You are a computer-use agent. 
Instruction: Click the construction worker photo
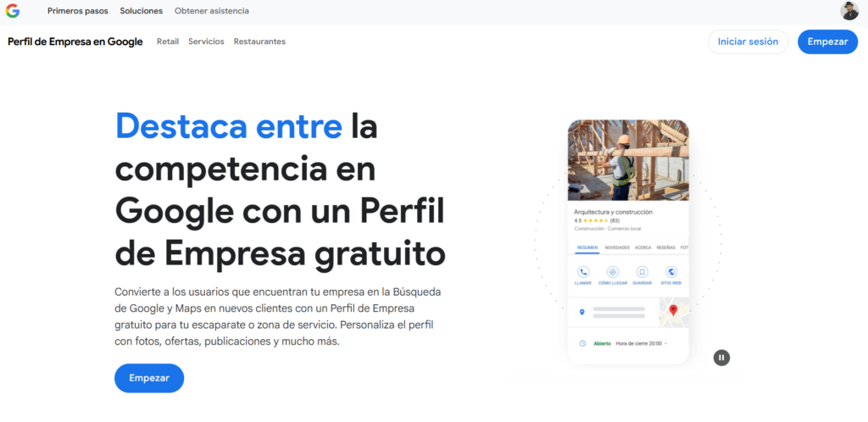coord(628,160)
